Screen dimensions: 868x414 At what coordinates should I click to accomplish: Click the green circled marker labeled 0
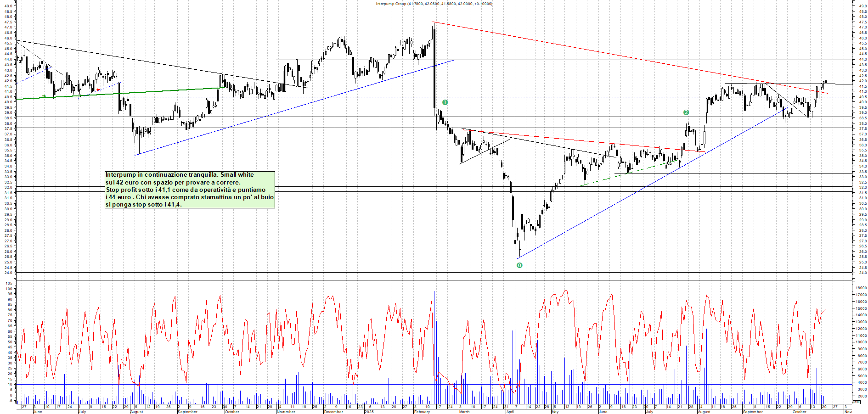click(x=519, y=265)
